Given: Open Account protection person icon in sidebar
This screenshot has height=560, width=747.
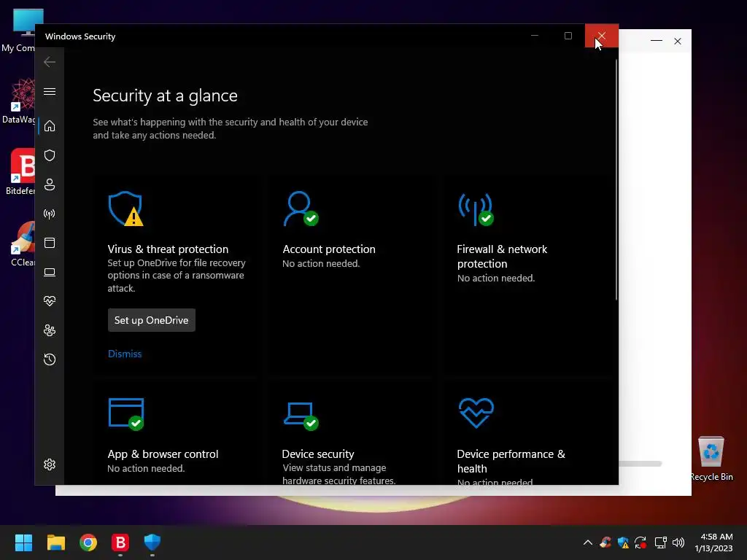Looking at the screenshot, I should [50, 184].
